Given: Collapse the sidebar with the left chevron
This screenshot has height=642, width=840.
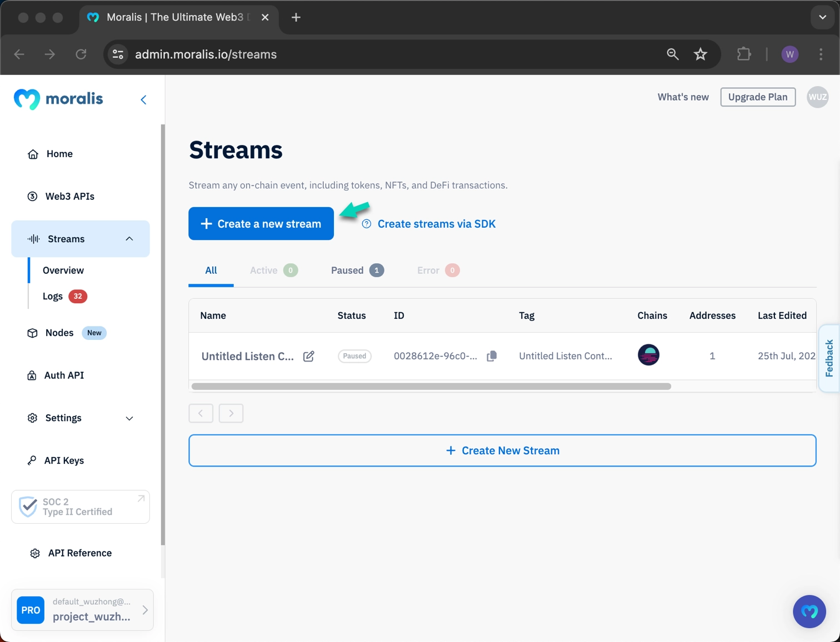Looking at the screenshot, I should coord(143,100).
